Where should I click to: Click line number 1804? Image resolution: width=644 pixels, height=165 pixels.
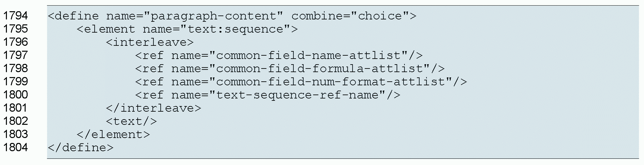point(15,148)
